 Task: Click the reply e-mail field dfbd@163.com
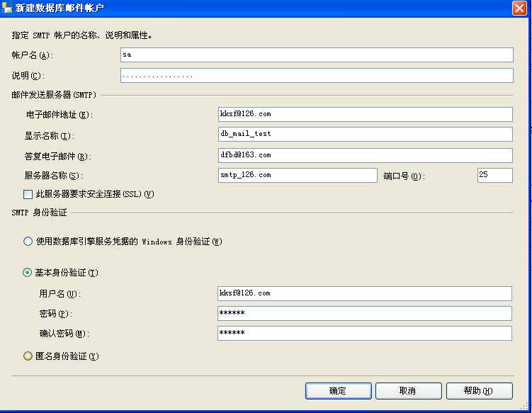click(365, 155)
